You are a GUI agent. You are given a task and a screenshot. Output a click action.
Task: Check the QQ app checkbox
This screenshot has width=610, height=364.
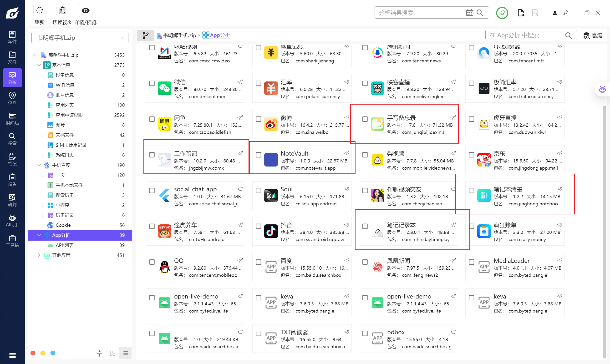(152, 262)
